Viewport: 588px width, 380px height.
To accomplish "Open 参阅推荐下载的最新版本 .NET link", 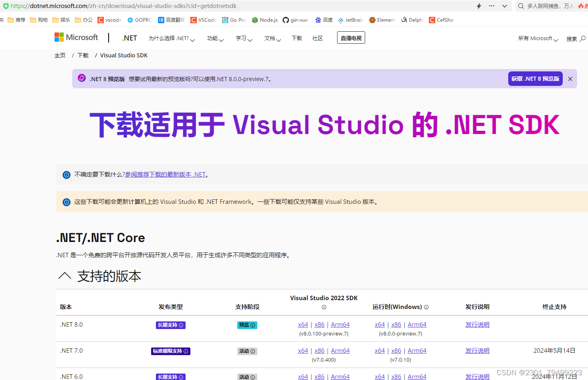I will [165, 175].
